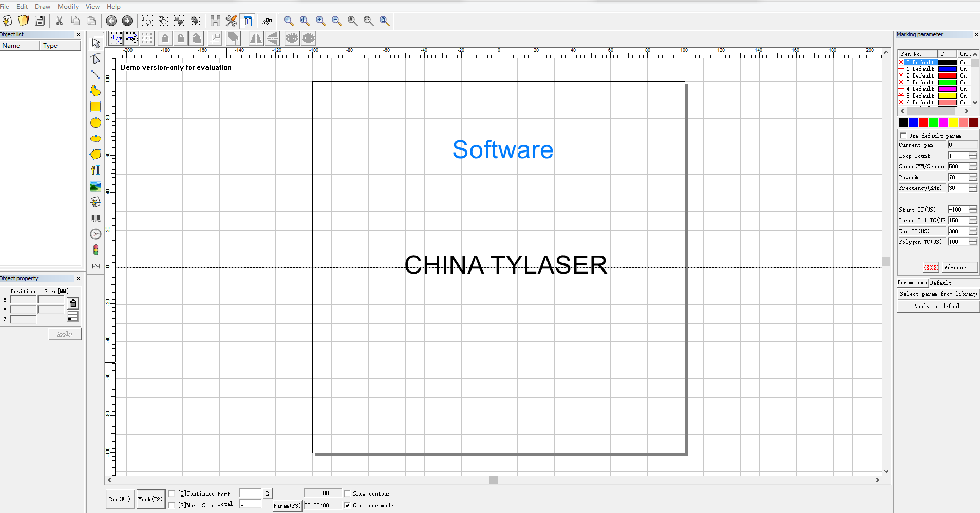Open the Help menu
Image resolution: width=980 pixels, height=513 pixels.
click(114, 6)
